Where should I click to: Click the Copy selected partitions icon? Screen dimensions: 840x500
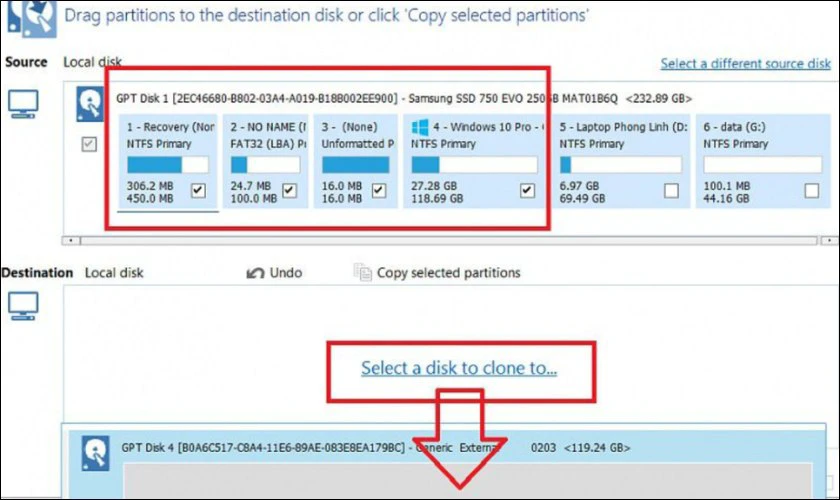tap(363, 273)
